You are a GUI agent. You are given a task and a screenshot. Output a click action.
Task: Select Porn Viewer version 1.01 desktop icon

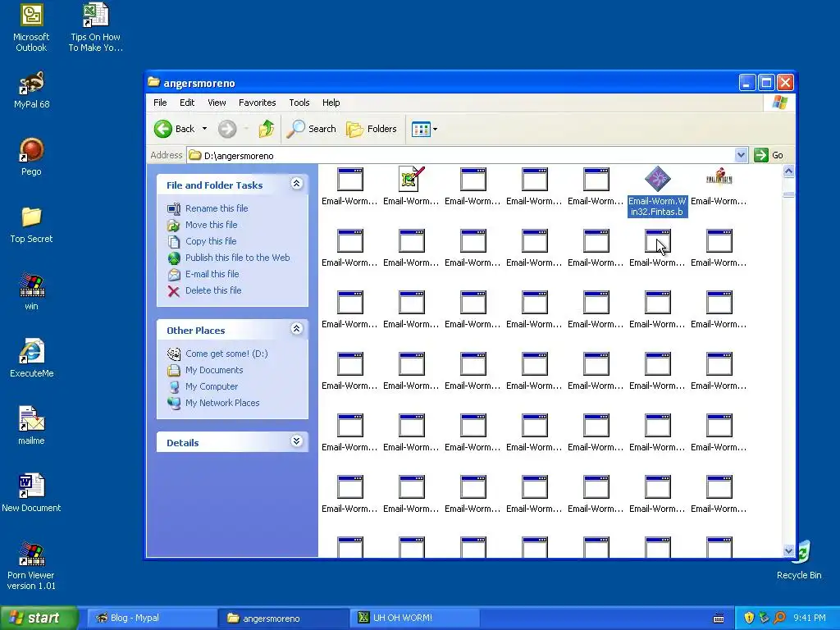coord(31,565)
